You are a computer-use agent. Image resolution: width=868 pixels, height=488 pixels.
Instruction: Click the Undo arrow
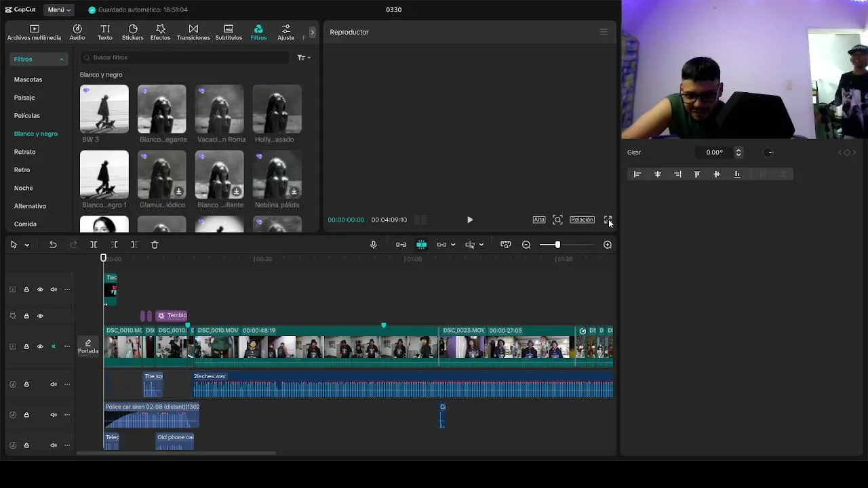(53, 245)
